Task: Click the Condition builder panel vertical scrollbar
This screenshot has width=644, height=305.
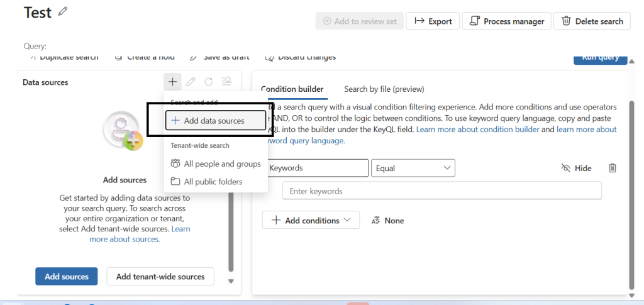Action: (x=631, y=194)
